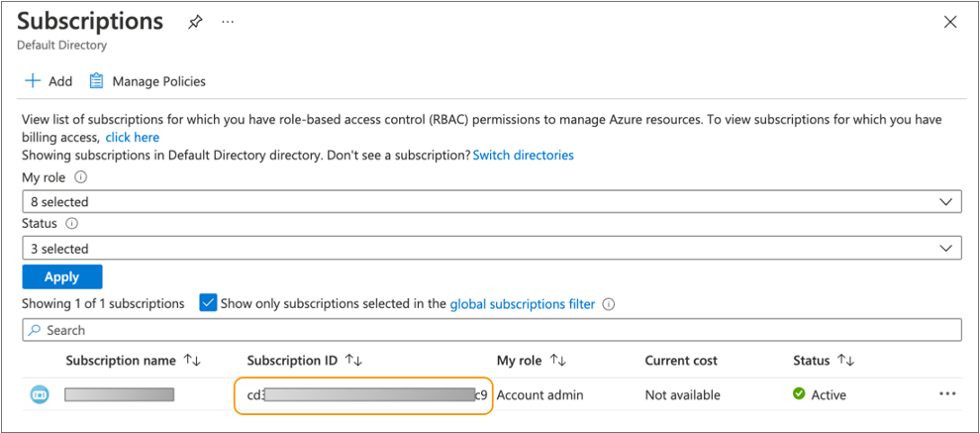Open the subscription row's more options menu
Image resolution: width=980 pixels, height=433 pixels.
click(947, 394)
